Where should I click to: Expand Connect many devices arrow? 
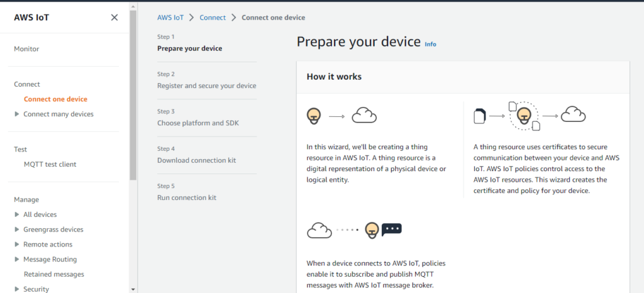tap(17, 114)
